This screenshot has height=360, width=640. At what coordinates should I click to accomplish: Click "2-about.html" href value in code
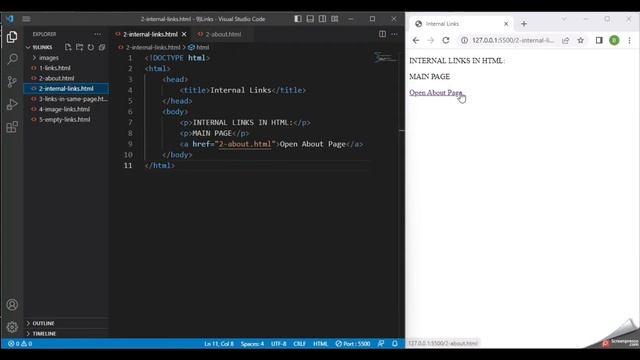tap(245, 144)
